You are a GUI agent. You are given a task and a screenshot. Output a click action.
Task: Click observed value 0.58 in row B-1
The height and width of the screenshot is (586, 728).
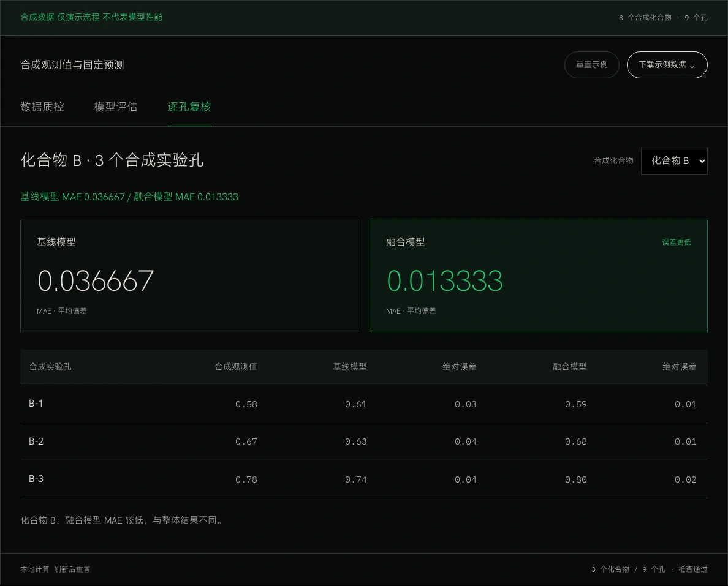[x=246, y=404]
